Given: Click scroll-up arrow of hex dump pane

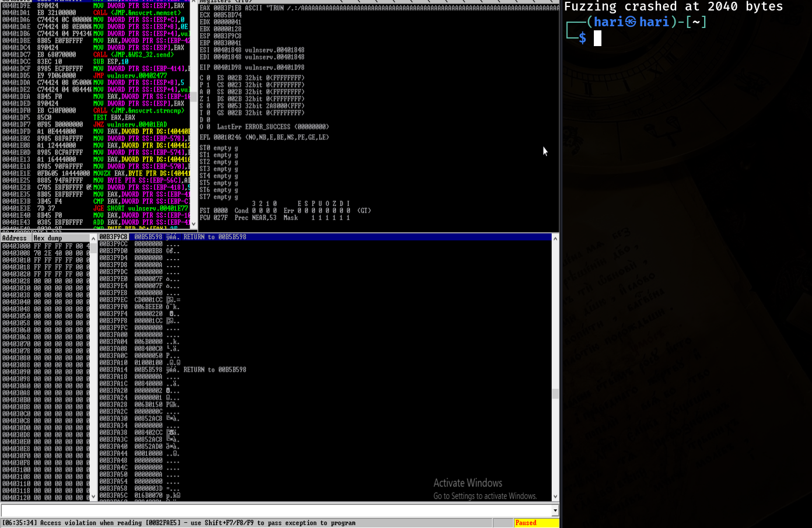Looking at the screenshot, I should click(x=93, y=238).
